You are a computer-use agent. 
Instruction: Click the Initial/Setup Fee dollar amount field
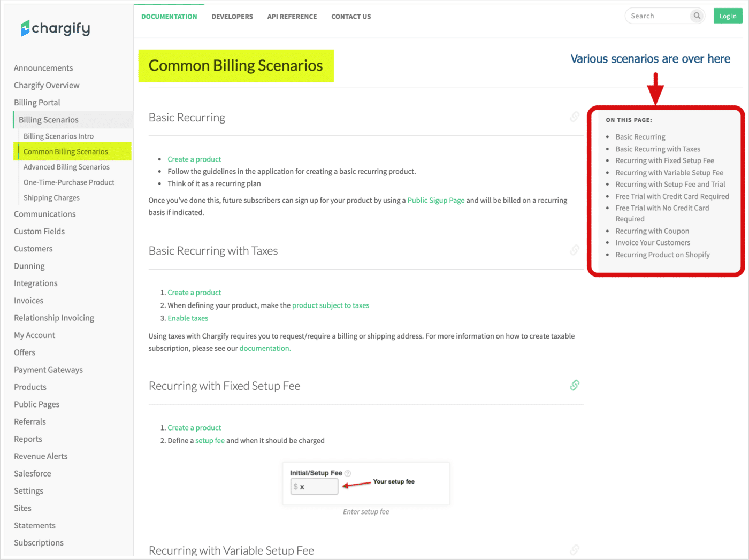pos(314,486)
